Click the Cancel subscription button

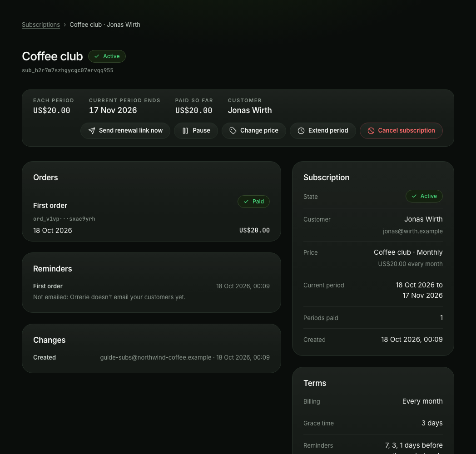click(x=401, y=131)
